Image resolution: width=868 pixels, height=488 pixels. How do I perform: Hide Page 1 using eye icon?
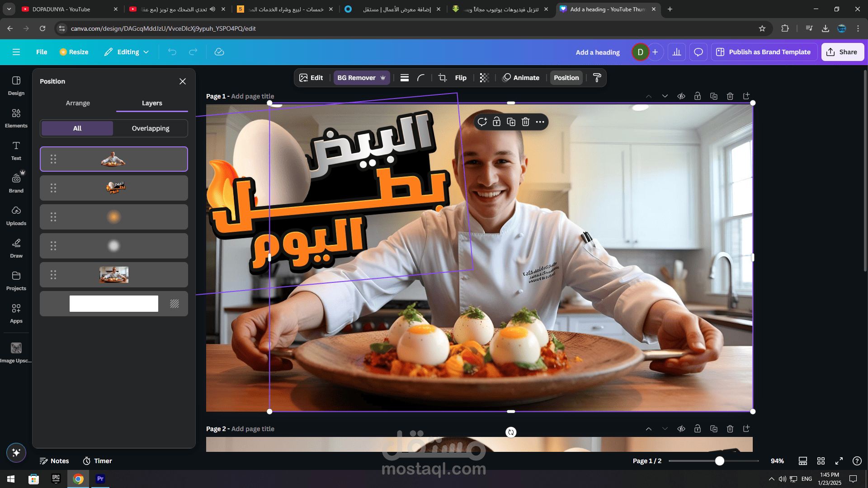click(x=681, y=96)
